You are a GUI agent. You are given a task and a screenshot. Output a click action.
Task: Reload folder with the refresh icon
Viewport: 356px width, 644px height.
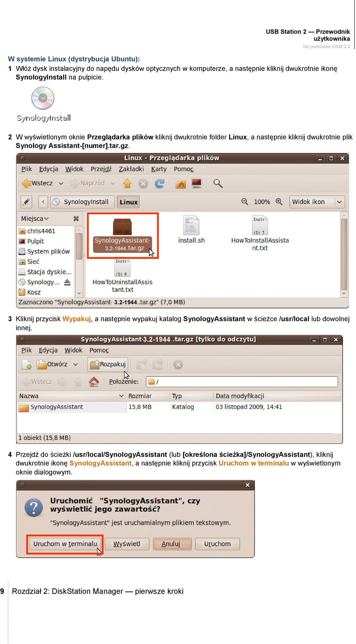(x=159, y=183)
